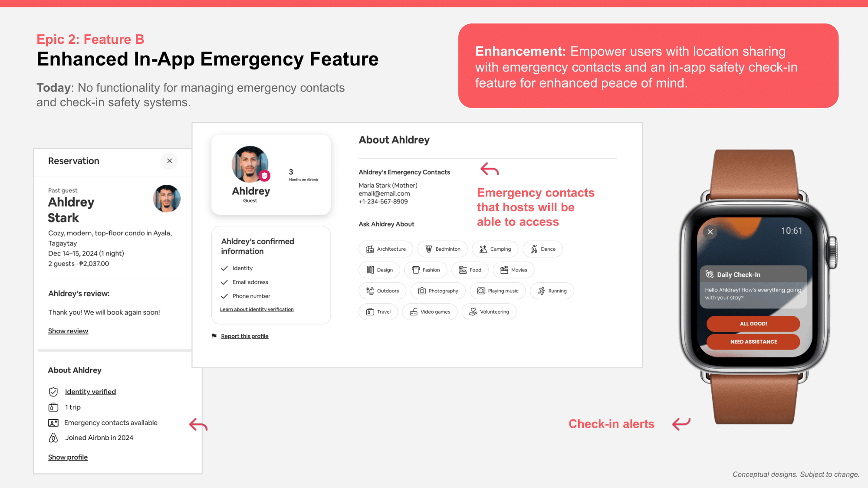Click the Emergency contacts available icon
868x488 pixels.
point(53,422)
